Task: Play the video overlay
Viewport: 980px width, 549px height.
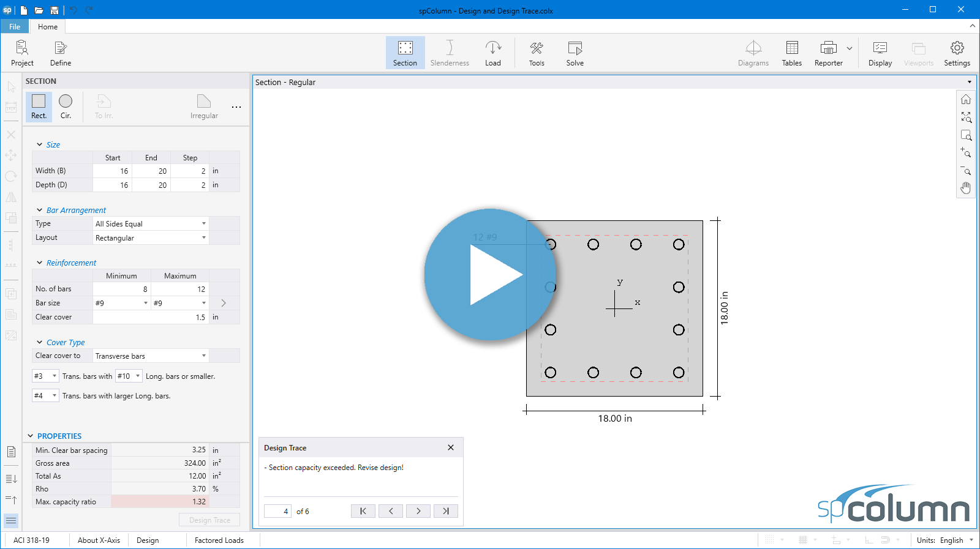Action: (x=491, y=275)
